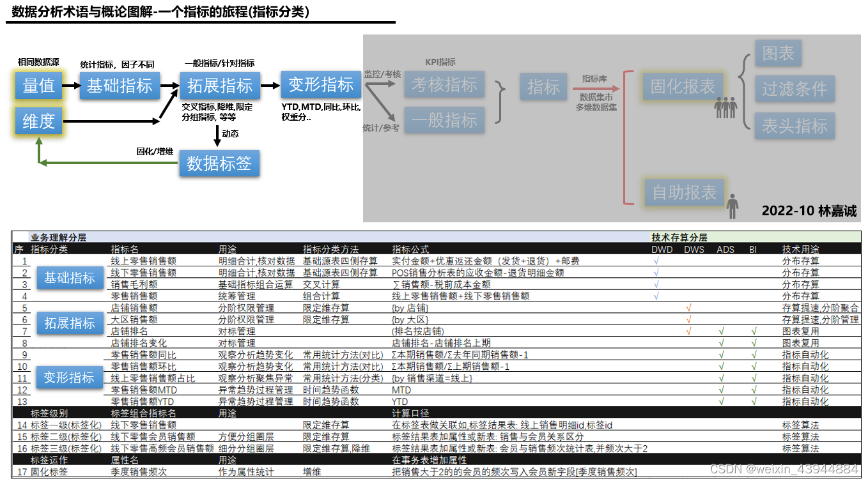
Task: Click the single person icon beside 自助报表
Action: coord(733,208)
